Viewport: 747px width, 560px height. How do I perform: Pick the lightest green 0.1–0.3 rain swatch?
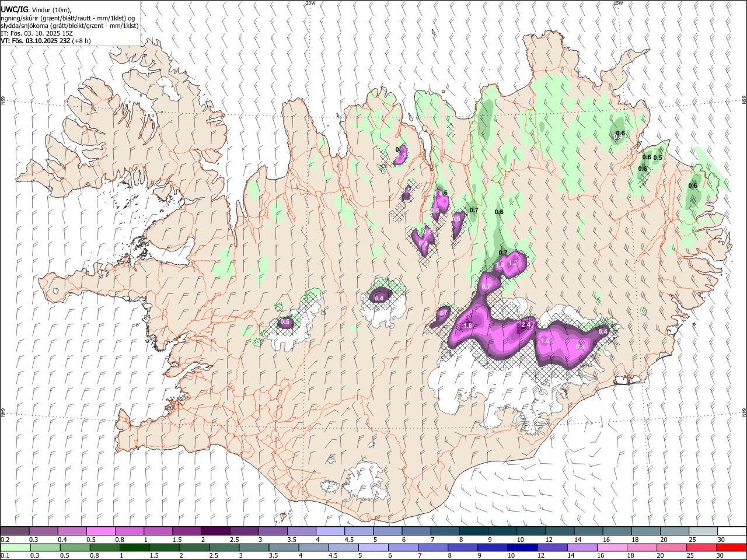(x=15, y=548)
